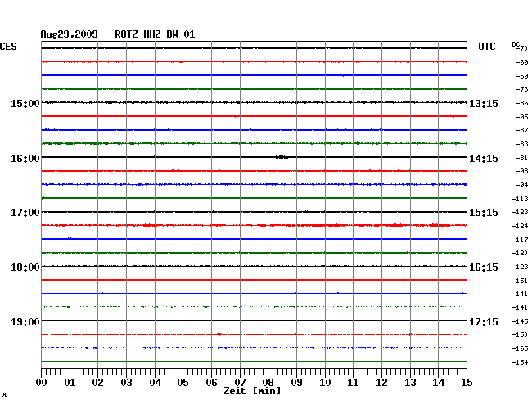Click the DC offset value '-113'

point(520,199)
